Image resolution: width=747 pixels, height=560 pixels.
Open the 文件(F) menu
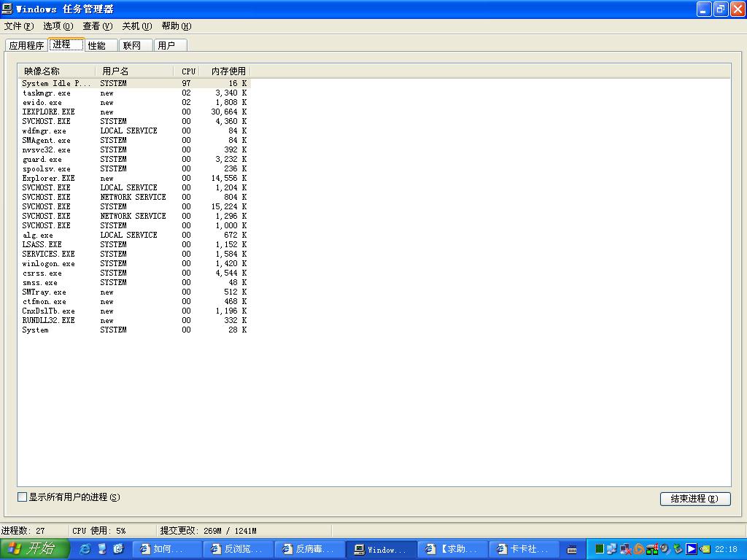click(x=19, y=26)
